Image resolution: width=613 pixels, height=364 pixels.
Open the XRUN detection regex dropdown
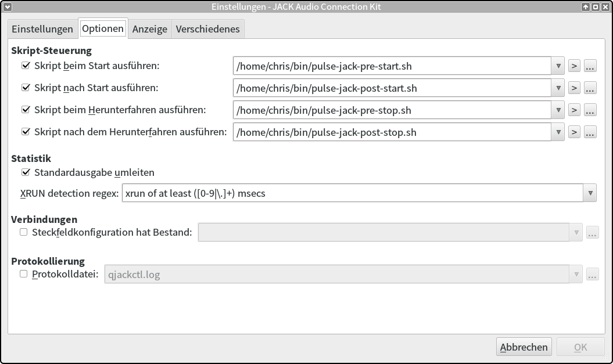point(590,193)
